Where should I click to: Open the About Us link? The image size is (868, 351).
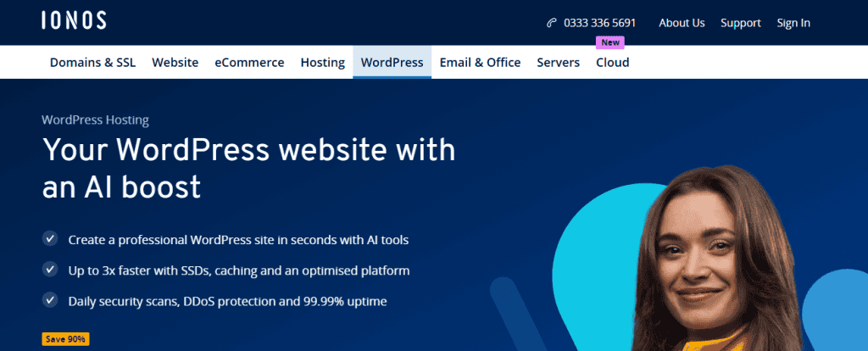tap(682, 23)
